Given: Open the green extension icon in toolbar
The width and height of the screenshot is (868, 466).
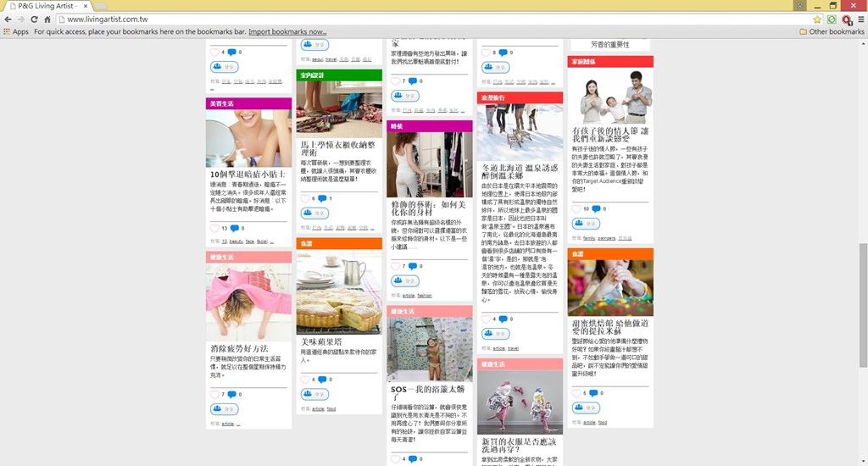Looking at the screenshot, I should point(832,19).
